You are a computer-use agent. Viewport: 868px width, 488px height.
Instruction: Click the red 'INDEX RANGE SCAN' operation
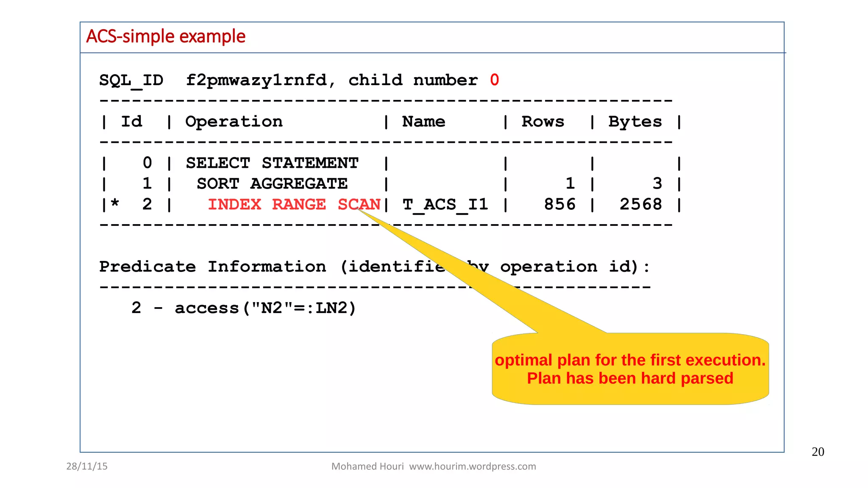pyautogui.click(x=294, y=204)
